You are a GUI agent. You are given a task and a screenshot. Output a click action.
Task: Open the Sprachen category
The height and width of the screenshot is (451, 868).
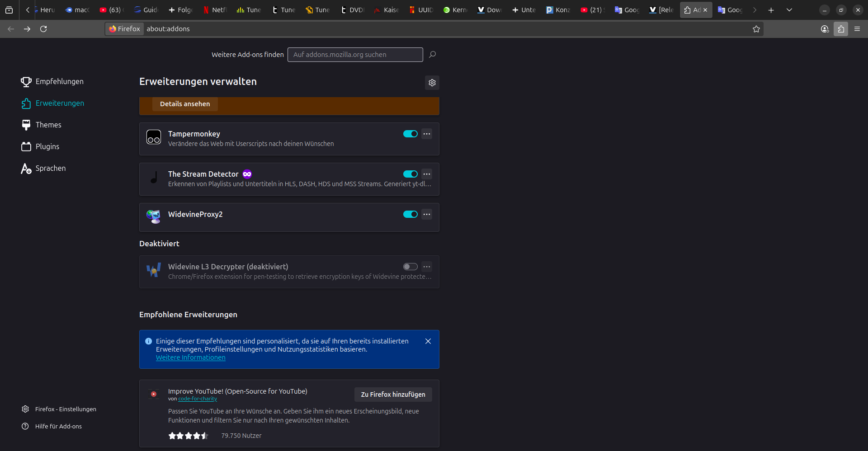(43, 168)
